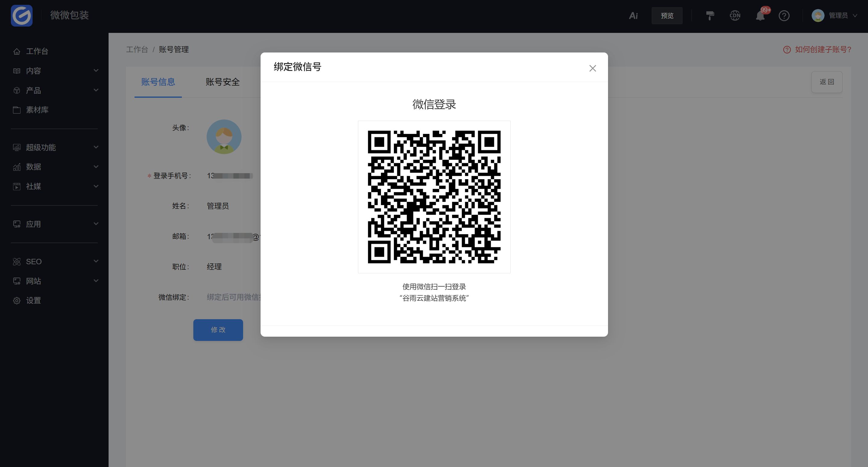Open the CDN globe icon
The width and height of the screenshot is (868, 467).
tap(735, 15)
